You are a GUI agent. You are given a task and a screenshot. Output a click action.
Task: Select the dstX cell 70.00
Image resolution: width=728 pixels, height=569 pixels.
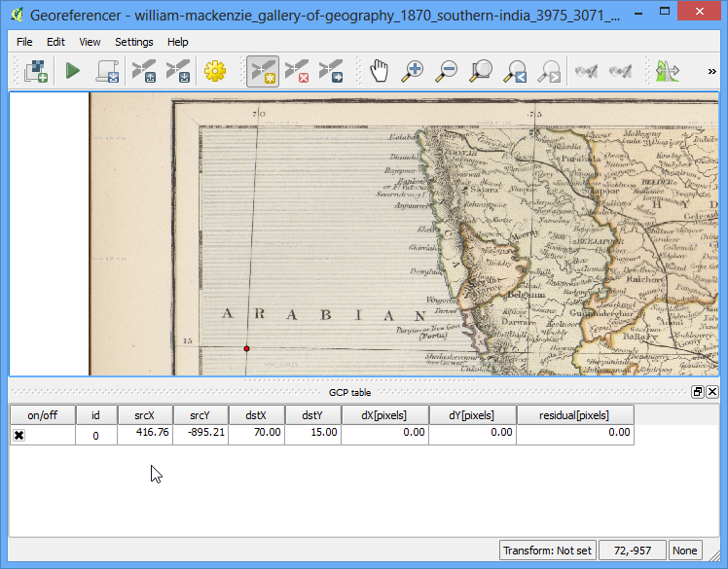click(x=256, y=435)
